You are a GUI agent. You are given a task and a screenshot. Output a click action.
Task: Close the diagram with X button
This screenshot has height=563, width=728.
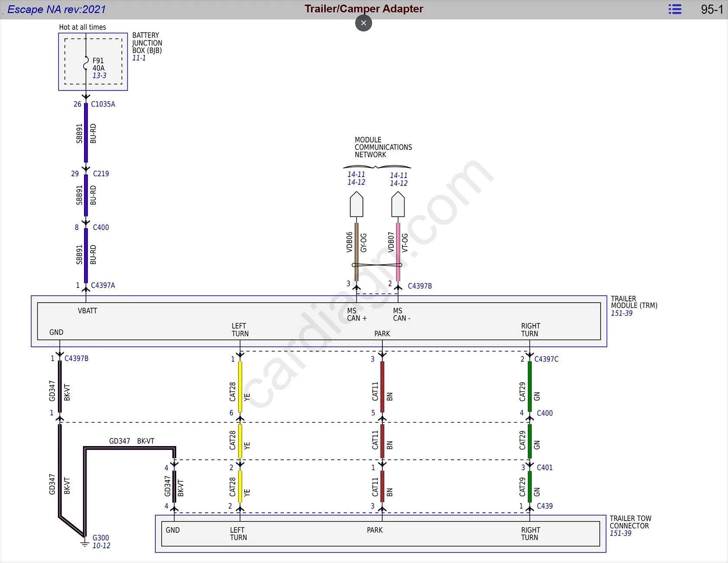coord(364,23)
